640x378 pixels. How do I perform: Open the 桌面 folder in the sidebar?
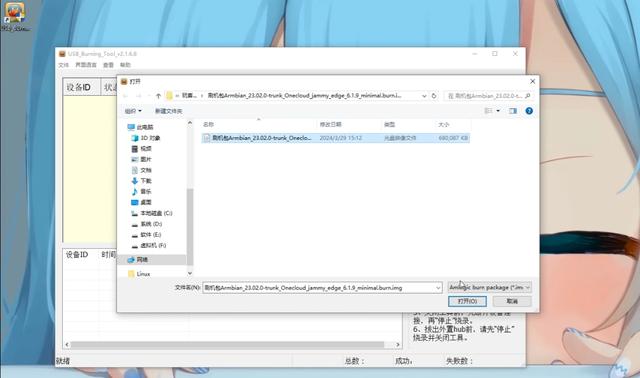coord(141,202)
